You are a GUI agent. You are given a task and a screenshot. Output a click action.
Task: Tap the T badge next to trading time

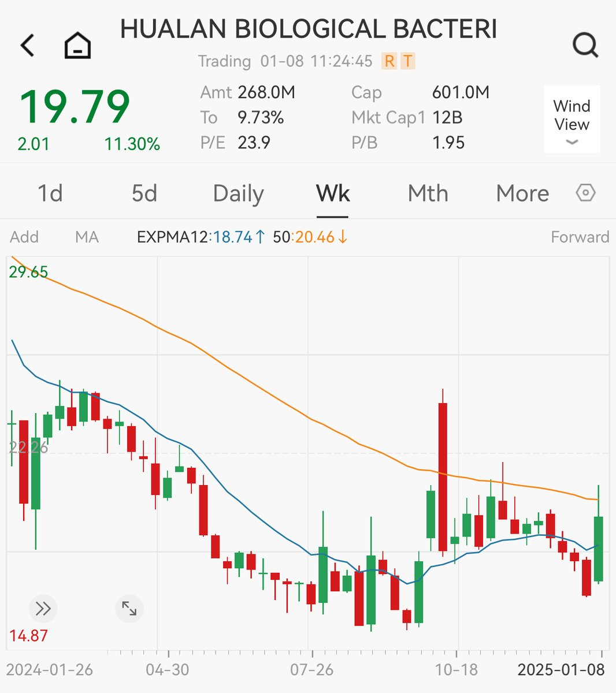point(408,61)
